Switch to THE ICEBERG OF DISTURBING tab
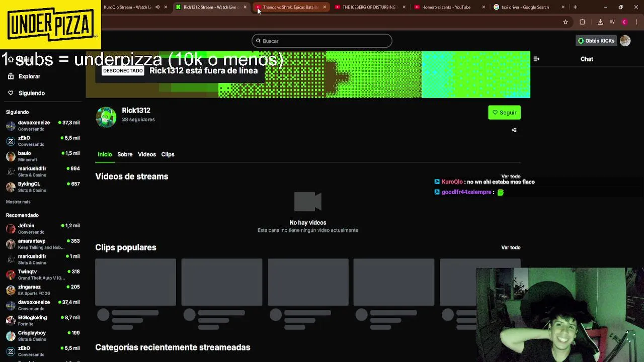 pos(370,7)
